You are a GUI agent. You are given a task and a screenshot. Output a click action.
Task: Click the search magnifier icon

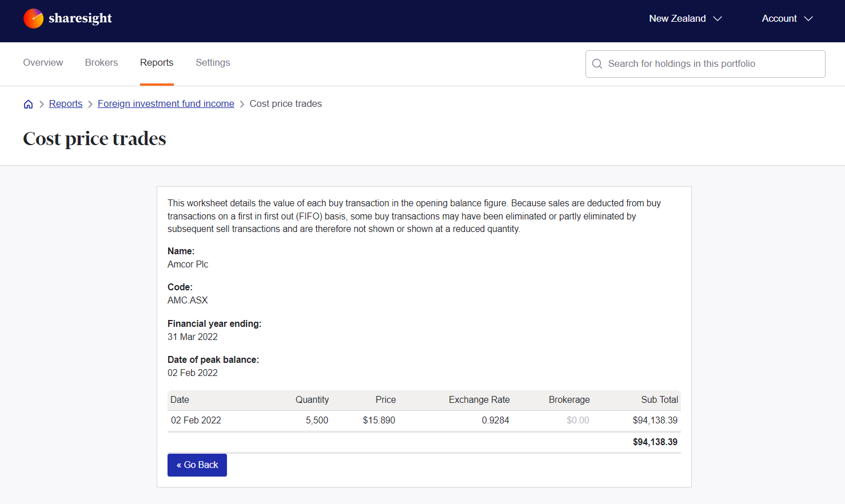click(597, 64)
